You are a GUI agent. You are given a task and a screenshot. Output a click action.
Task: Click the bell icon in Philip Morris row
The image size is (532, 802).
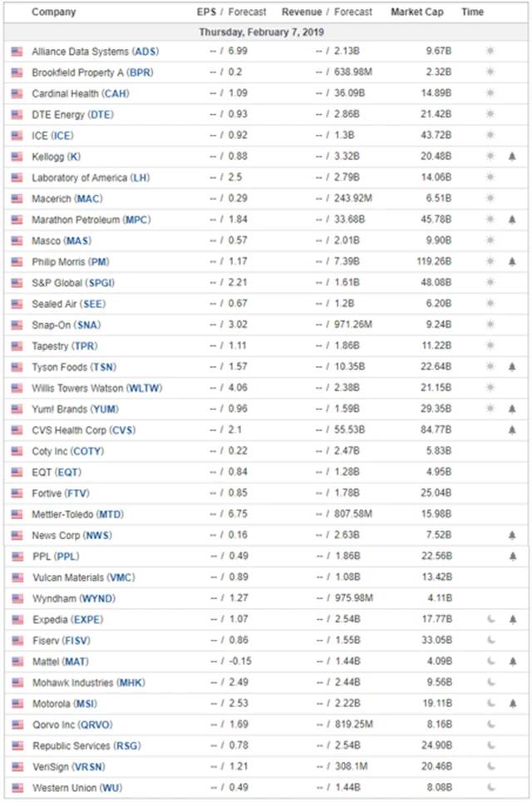(x=512, y=262)
